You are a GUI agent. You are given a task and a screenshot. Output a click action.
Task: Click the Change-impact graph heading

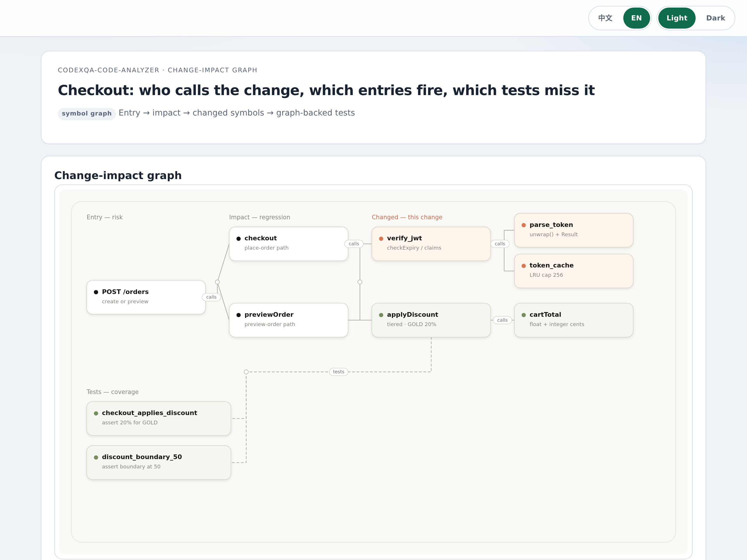[118, 176]
